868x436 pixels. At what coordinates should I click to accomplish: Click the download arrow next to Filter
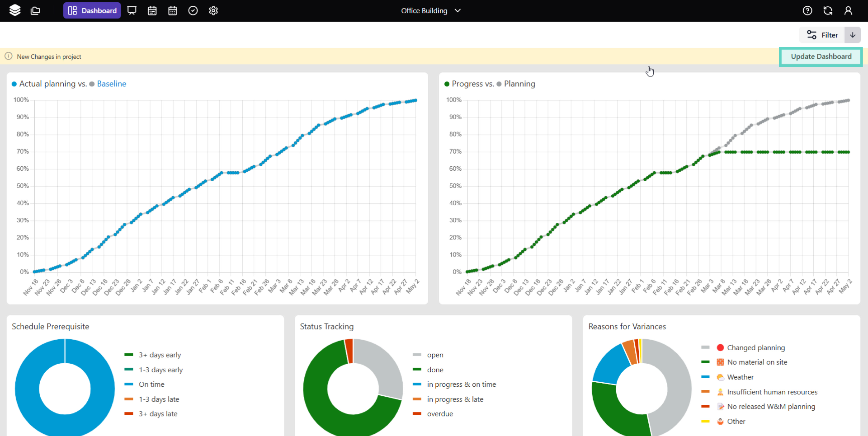pos(853,35)
